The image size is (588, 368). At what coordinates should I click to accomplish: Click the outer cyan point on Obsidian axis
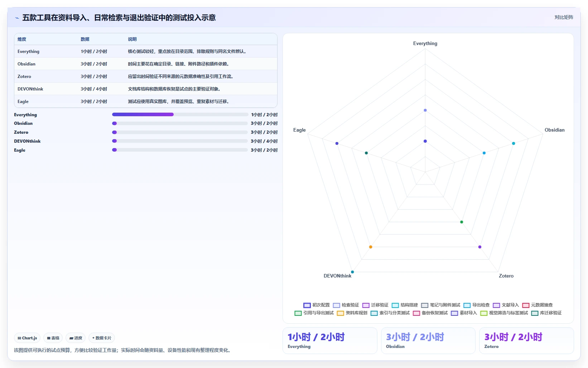(x=514, y=143)
